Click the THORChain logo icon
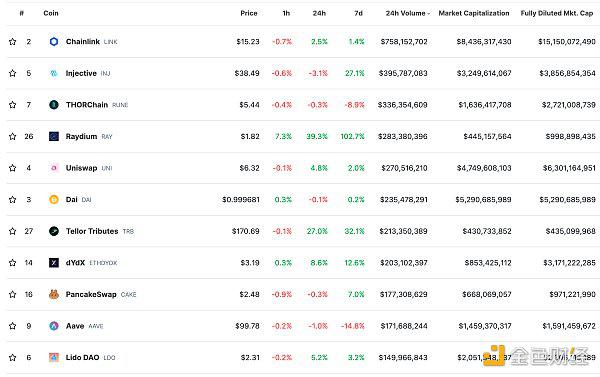The image size is (600, 377). [x=54, y=104]
